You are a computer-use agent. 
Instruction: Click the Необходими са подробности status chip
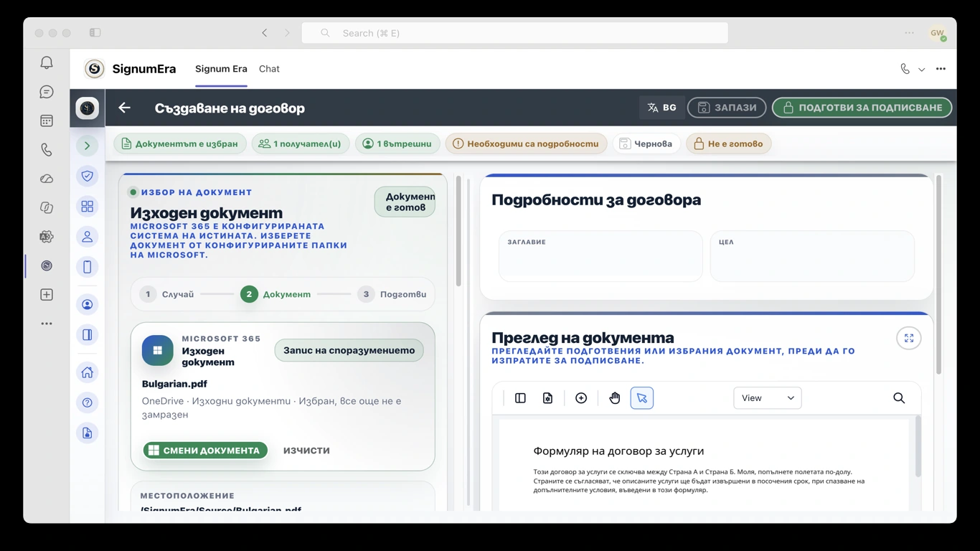point(527,143)
